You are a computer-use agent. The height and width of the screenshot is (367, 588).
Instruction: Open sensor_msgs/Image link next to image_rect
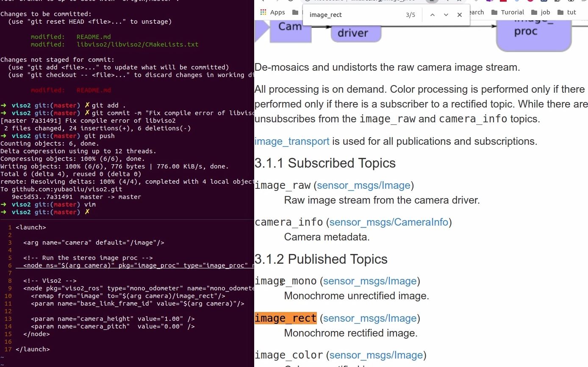(370, 318)
